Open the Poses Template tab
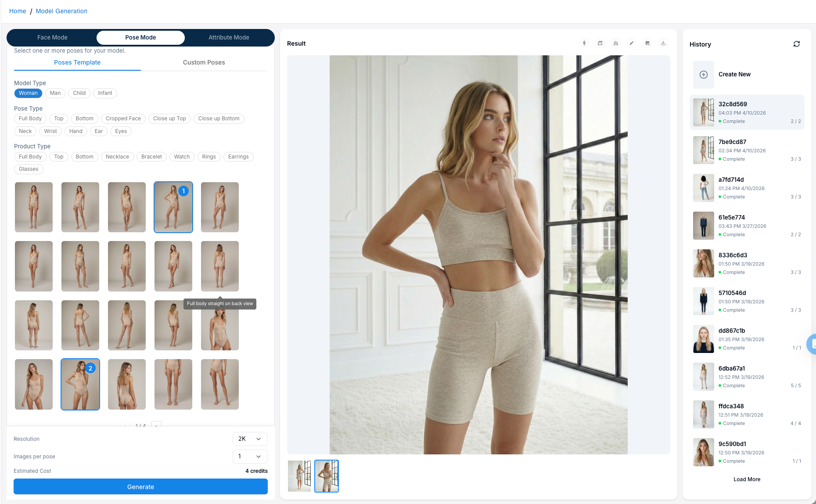 point(77,62)
